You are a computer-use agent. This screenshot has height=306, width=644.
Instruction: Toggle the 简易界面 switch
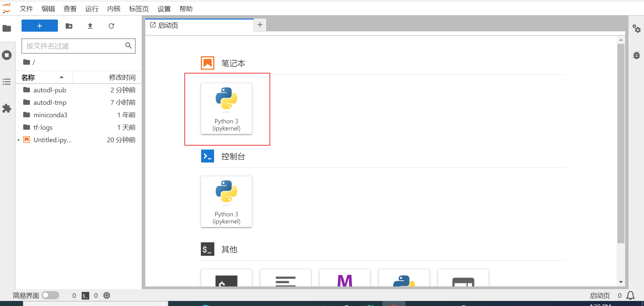[x=50, y=295]
